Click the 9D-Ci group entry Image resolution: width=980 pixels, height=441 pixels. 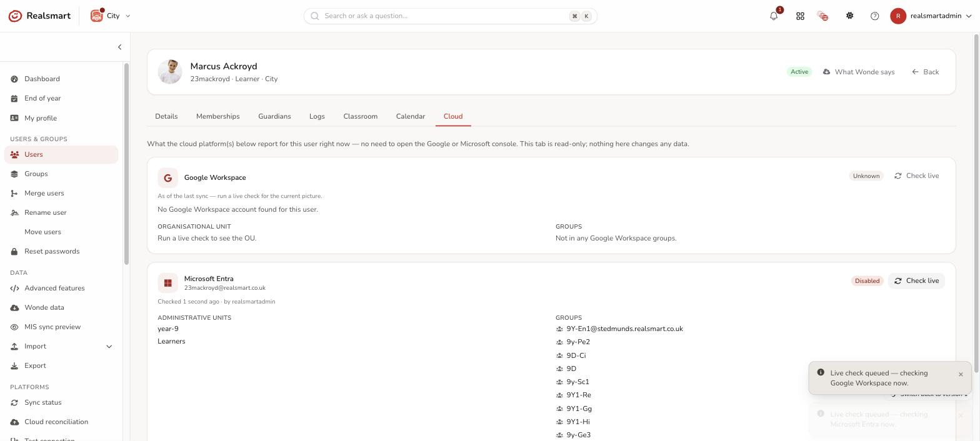(576, 355)
